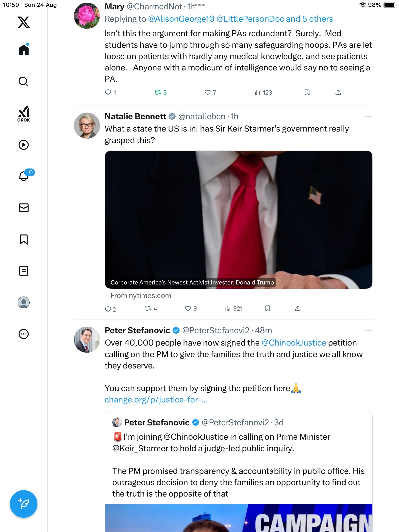
Task: Open the change.org justice petition link
Action: (156, 399)
